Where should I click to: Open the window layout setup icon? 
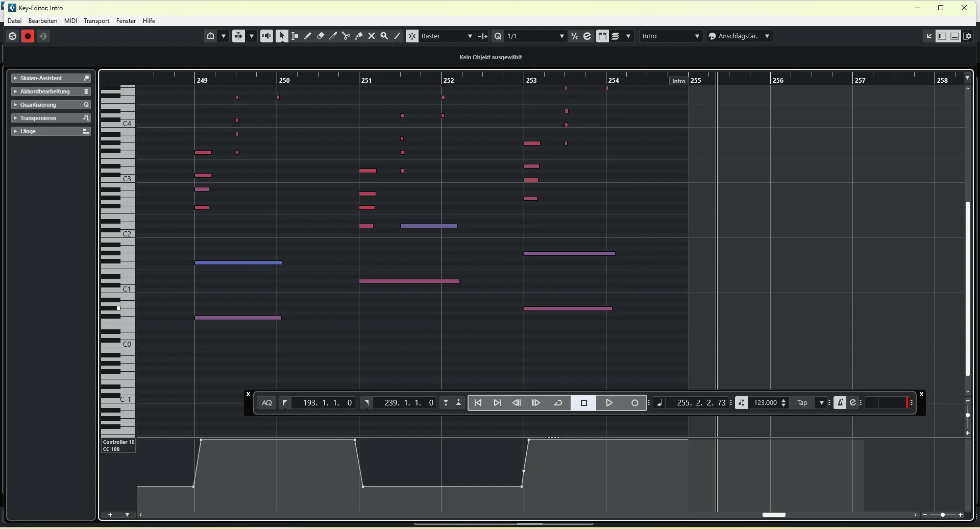(968, 36)
